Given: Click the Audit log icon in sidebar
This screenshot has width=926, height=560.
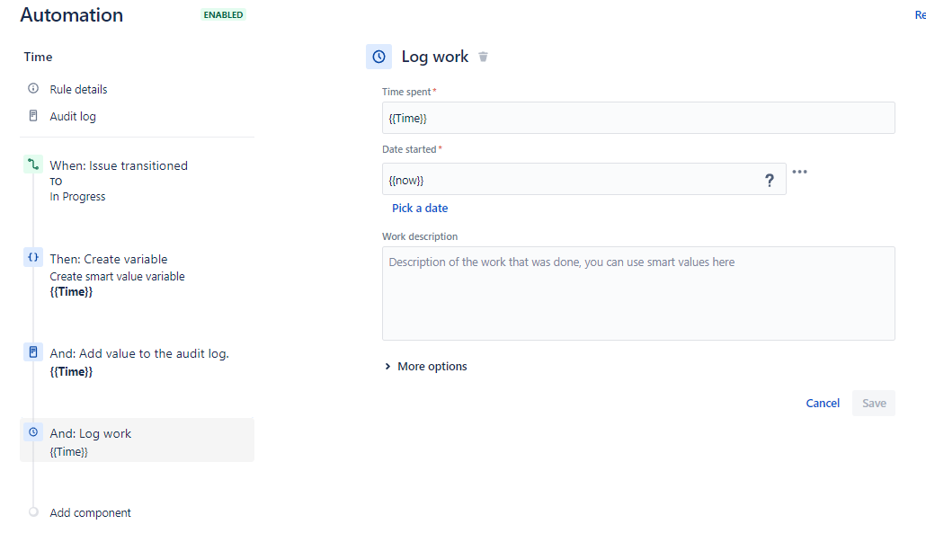Looking at the screenshot, I should click(x=33, y=115).
